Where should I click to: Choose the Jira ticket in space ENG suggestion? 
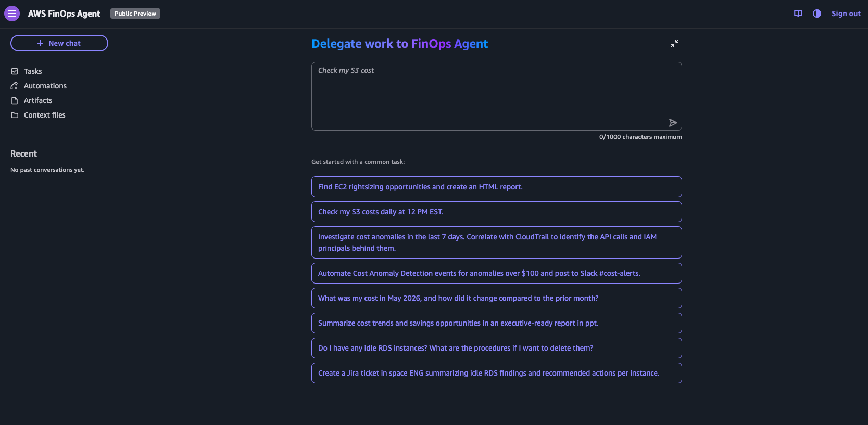click(497, 373)
